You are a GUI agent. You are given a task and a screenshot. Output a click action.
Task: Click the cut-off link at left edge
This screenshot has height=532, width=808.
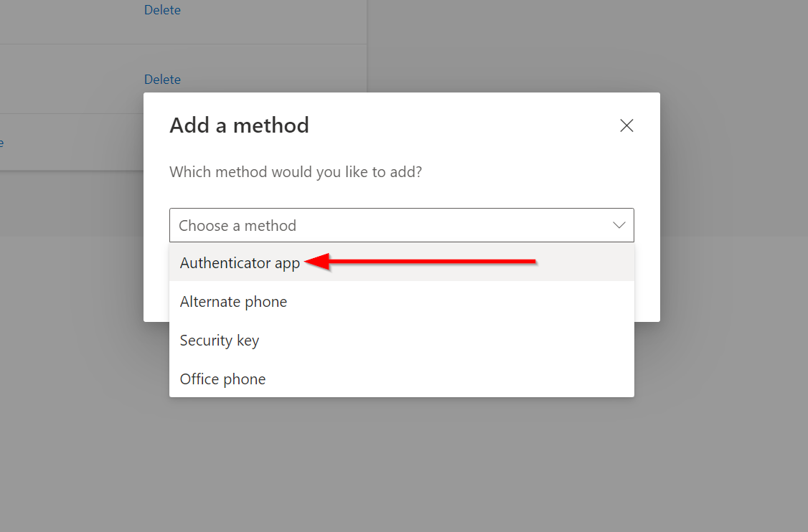pyautogui.click(x=1, y=143)
